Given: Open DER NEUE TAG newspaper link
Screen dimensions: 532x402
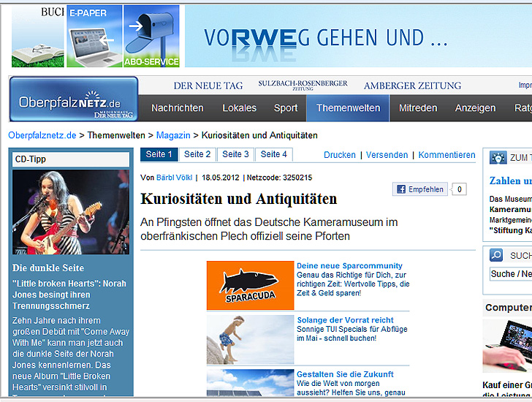Looking at the screenshot, I should (208, 86).
